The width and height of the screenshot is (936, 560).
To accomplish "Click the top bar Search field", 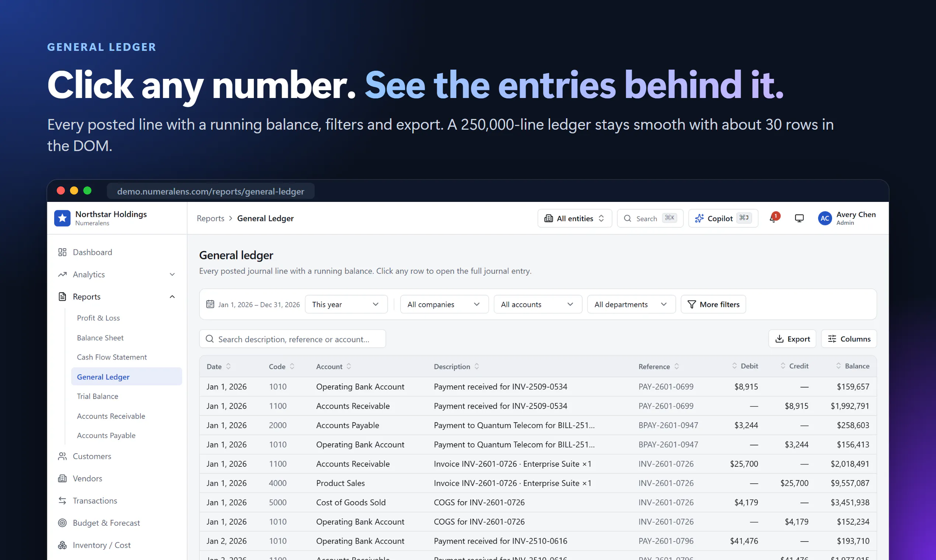I will coord(650,218).
